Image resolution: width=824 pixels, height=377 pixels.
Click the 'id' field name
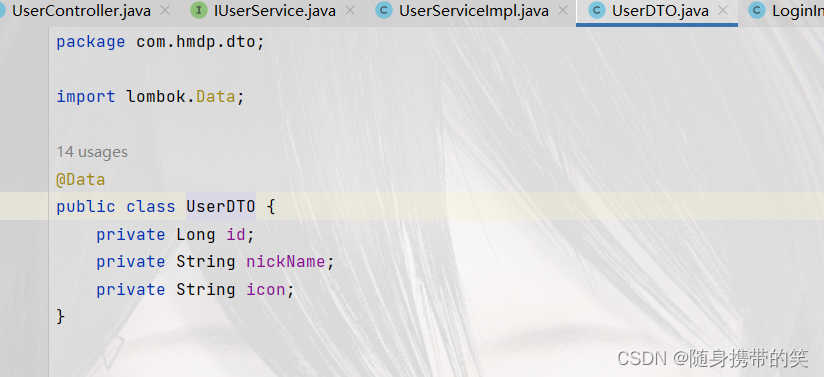(x=236, y=235)
